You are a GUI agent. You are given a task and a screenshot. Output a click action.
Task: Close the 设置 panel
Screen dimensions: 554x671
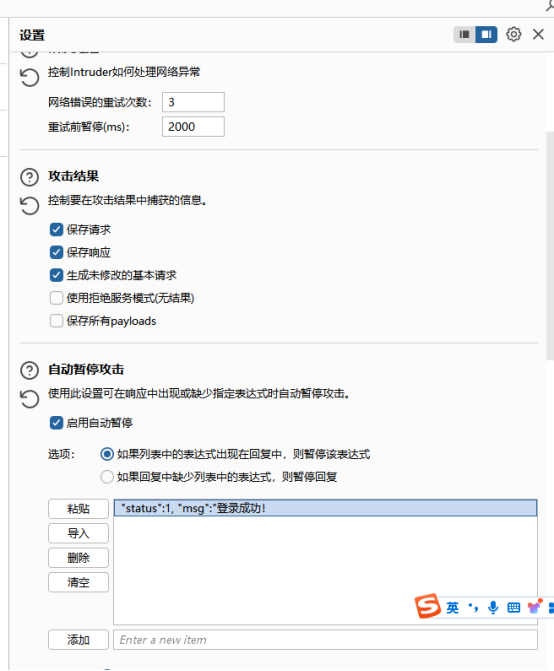tap(538, 34)
